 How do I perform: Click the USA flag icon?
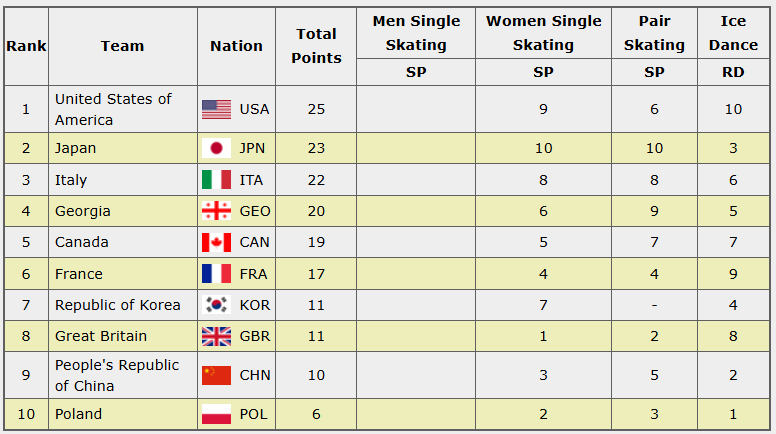[216, 109]
